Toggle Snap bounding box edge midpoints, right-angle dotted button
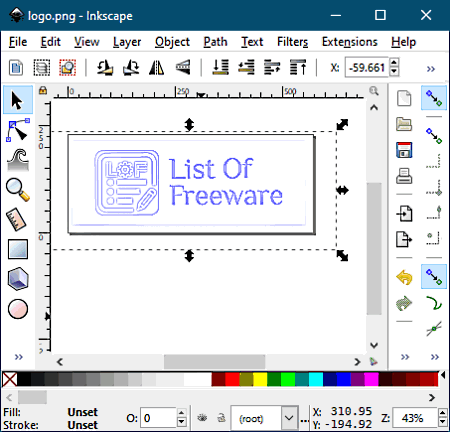450x432 pixels. (x=434, y=213)
